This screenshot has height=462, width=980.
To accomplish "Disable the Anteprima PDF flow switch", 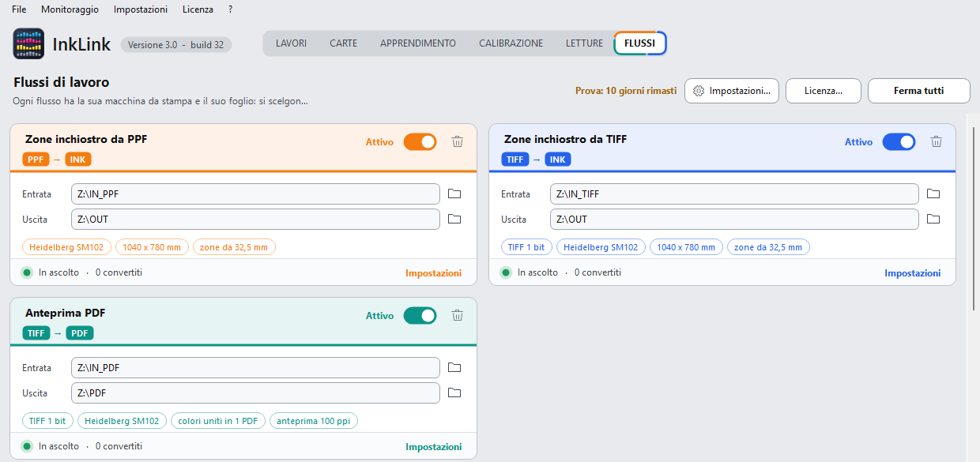I will click(420, 316).
